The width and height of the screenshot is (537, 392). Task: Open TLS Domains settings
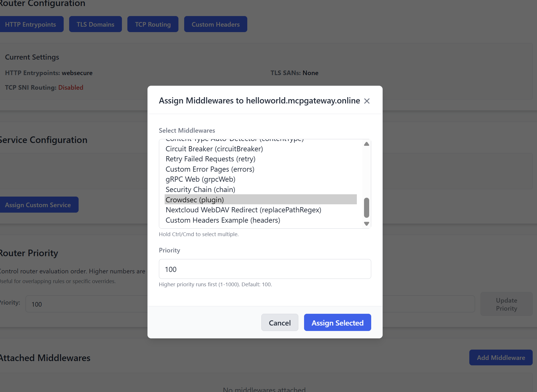tap(95, 24)
